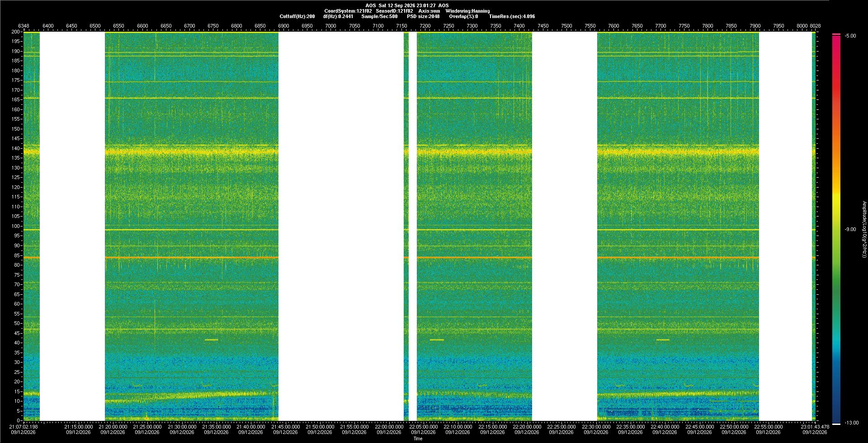Viewport: 868px width, 443px height.
Task: Click the 21:15:00.000 time axis label
Action: 78,427
